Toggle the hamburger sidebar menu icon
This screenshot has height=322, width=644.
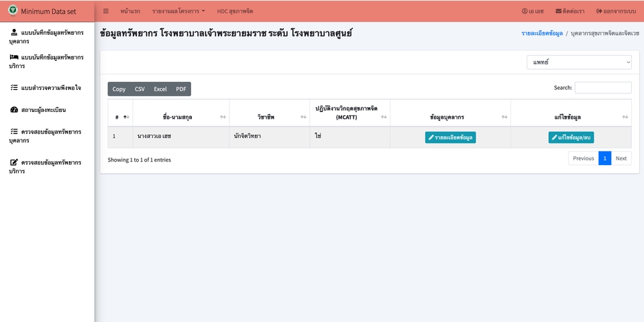click(106, 11)
